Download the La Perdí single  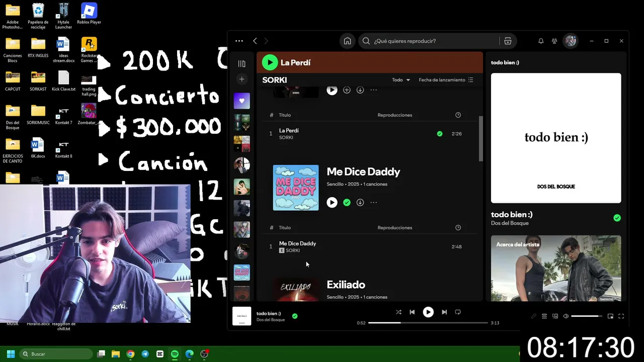(x=360, y=90)
